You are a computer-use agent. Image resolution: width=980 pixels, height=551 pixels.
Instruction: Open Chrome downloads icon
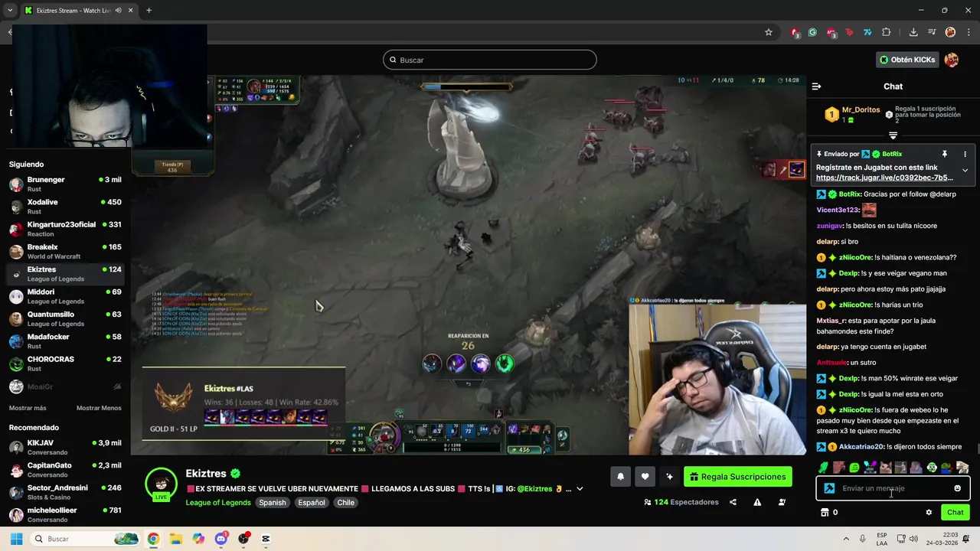click(x=913, y=32)
